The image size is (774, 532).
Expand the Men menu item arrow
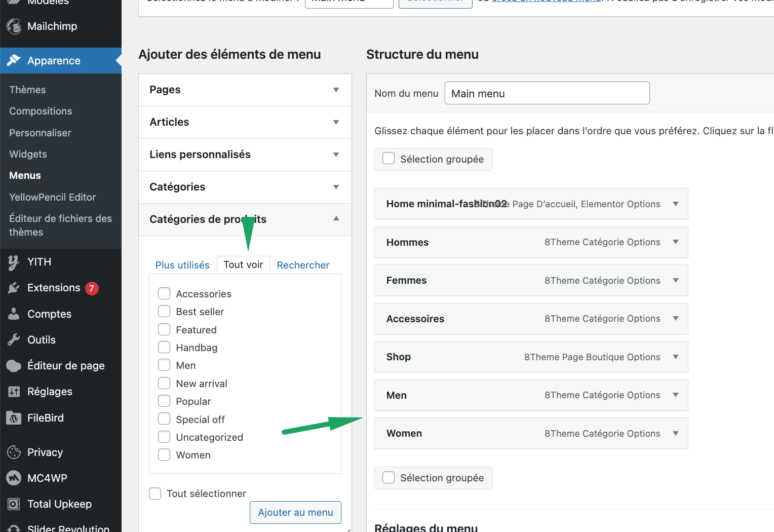pos(676,395)
